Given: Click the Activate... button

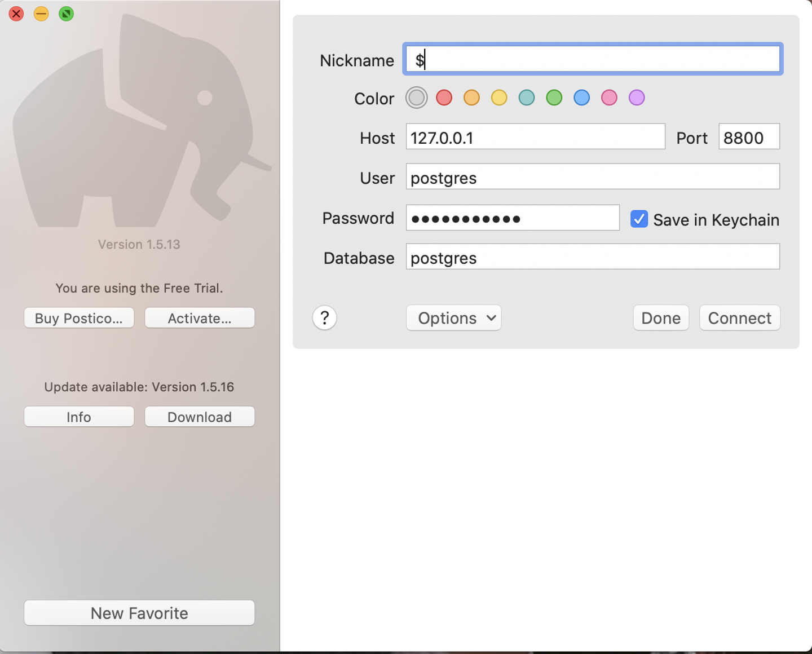Looking at the screenshot, I should pyautogui.click(x=200, y=318).
